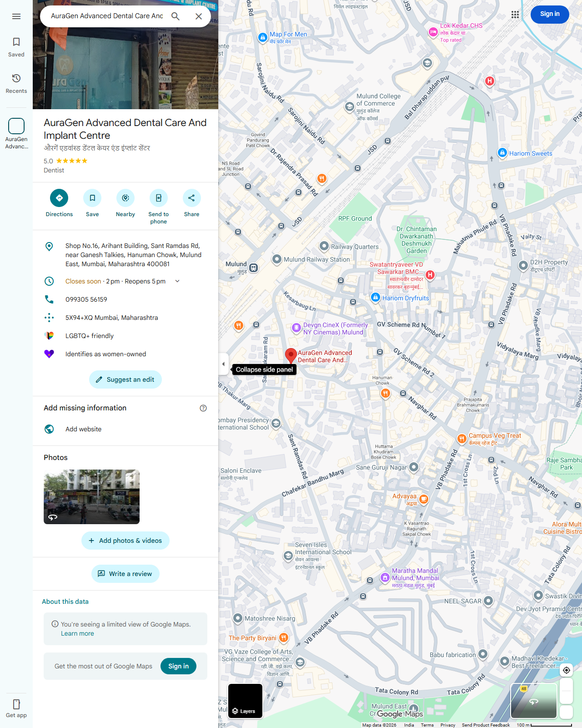
Task: Open the Privacy footer link
Action: click(448, 725)
